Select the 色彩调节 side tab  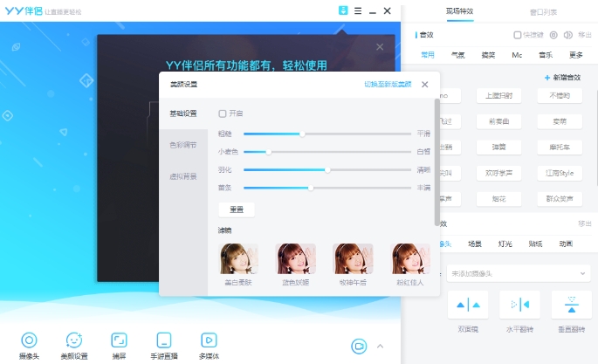(183, 145)
